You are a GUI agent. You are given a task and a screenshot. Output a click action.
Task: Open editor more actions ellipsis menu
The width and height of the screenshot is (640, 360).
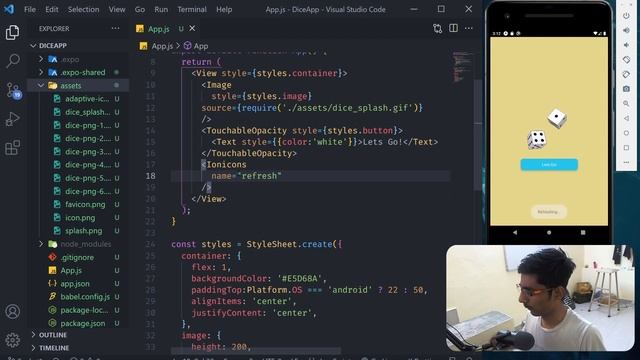[x=469, y=28]
